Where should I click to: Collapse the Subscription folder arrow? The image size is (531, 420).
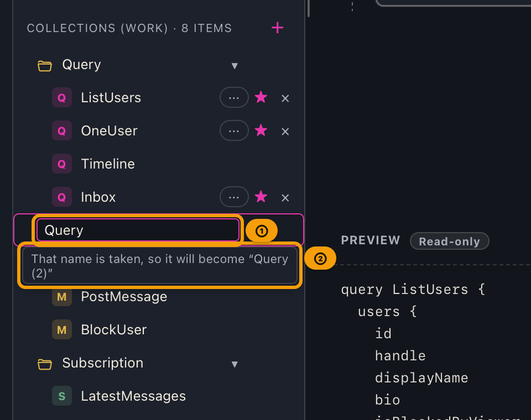[235, 364]
